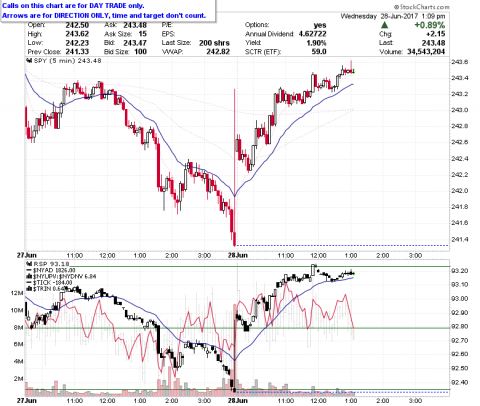
Task: Click the '$TRIN 0.64' legend entry
Action: (48, 289)
